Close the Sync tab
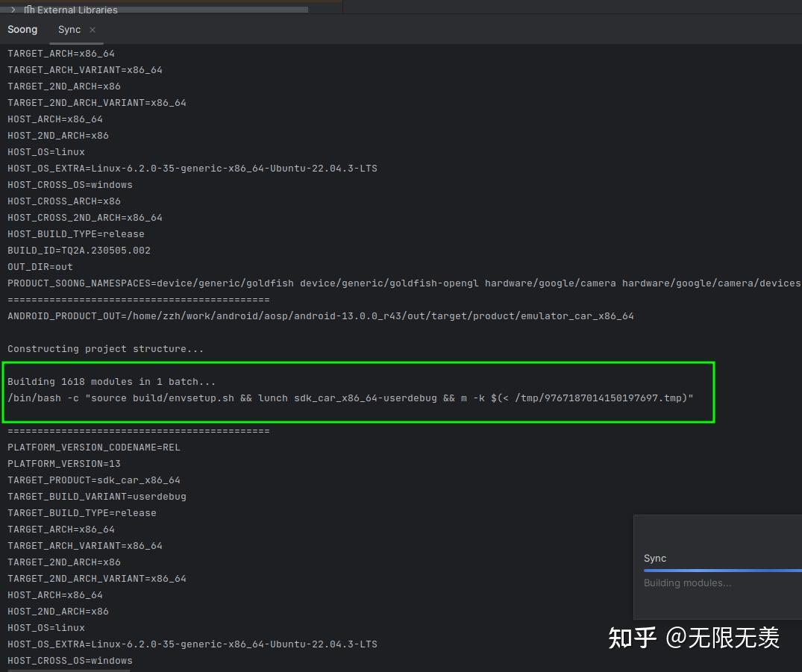This screenshot has width=802, height=672. coord(92,30)
